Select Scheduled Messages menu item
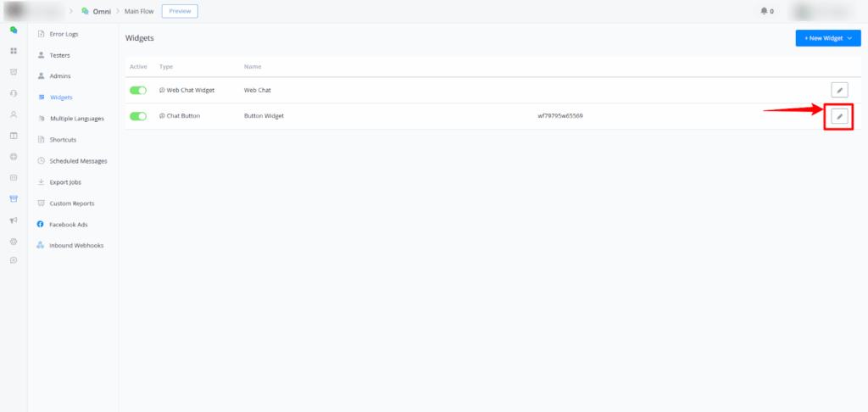Screen dimensions: 868x412 click(77, 161)
